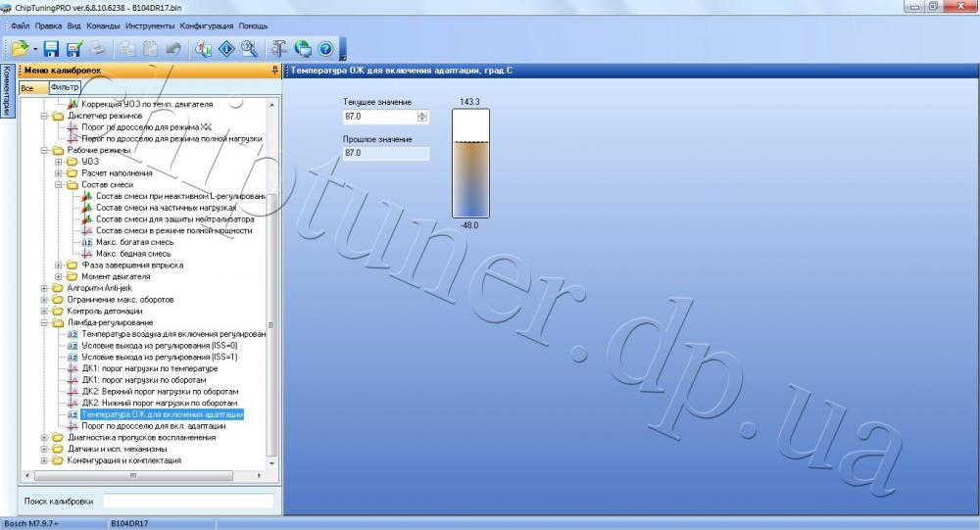980x530 pixels.
Task: Open the dropdown arrow beside the open-file icon
Action: click(x=35, y=49)
